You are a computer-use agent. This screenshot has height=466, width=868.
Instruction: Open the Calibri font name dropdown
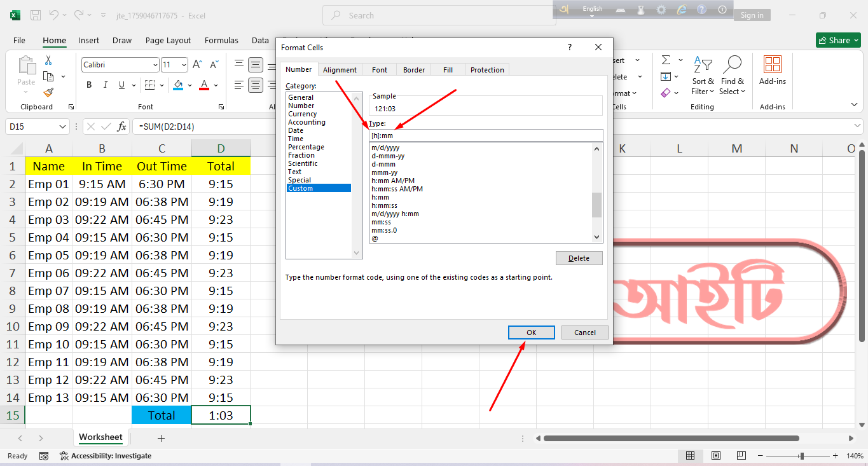(x=155, y=65)
